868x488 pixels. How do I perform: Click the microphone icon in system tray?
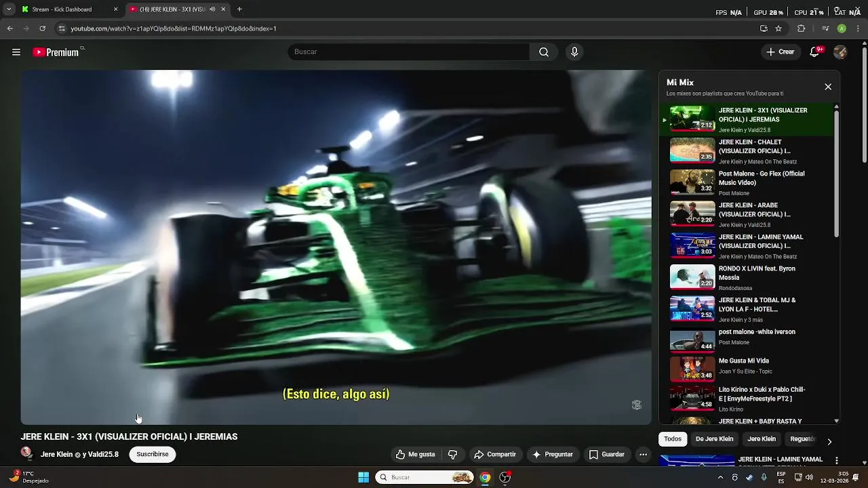click(764, 477)
